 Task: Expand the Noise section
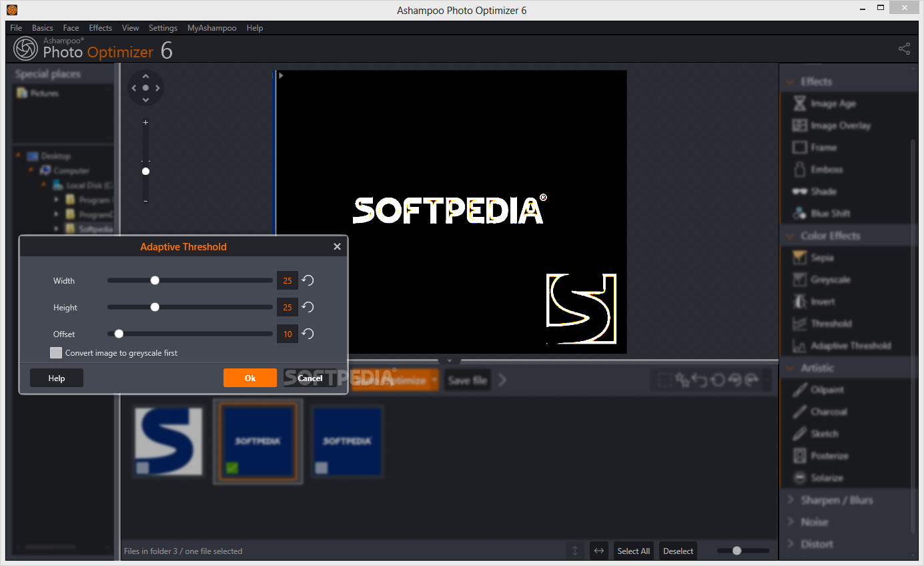tap(791, 522)
